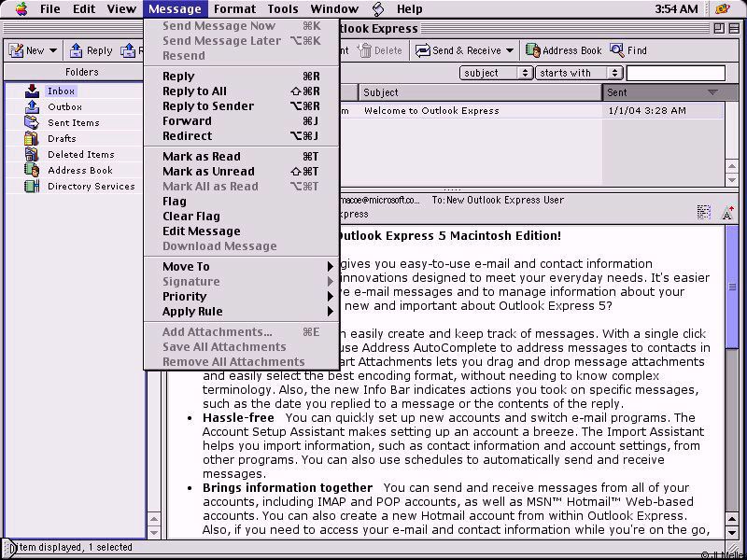Viewport: 747px width, 560px height.
Task: Click the character set icon in message header
Action: coord(704,212)
